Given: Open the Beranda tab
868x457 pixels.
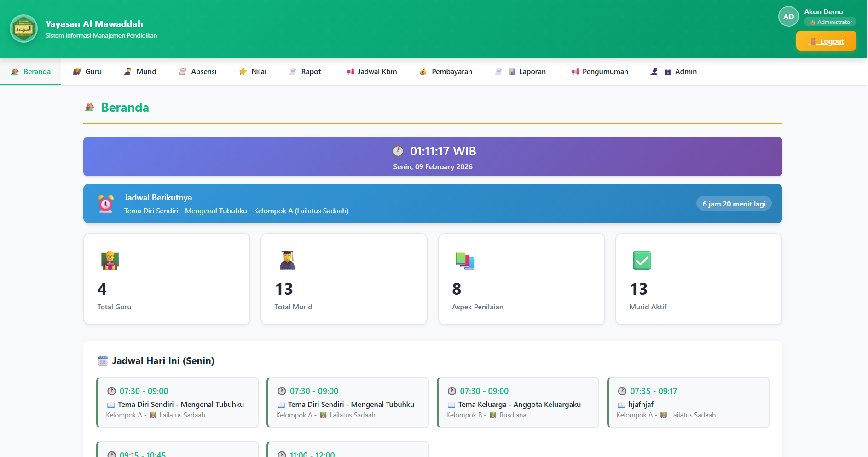Looking at the screenshot, I should [30, 72].
